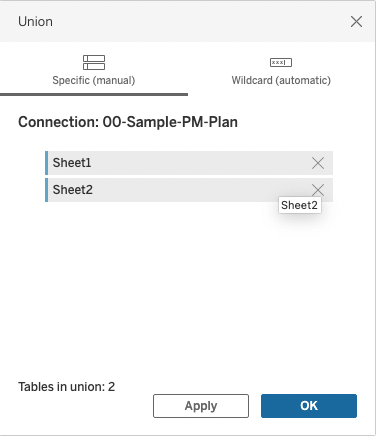The image size is (376, 436).
Task: Click the blue marker bar beside Sheet2
Action: point(47,190)
